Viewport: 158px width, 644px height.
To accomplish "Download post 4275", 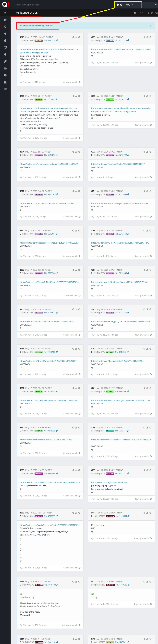I will click(147, 96).
